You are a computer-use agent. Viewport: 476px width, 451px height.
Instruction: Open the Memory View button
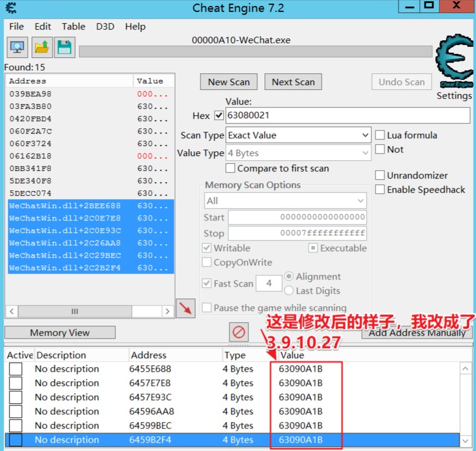(60, 333)
